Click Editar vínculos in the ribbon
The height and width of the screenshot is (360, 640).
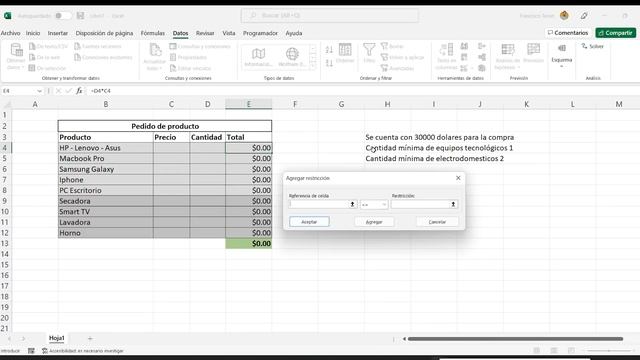[x=191, y=68]
